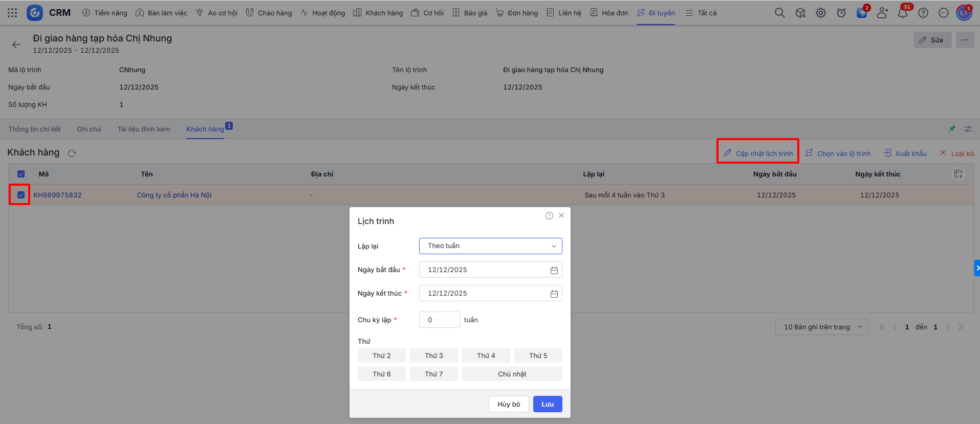Image resolution: width=980 pixels, height=424 pixels.
Task: Click the pin icon on tab bar
Action: point(952,129)
